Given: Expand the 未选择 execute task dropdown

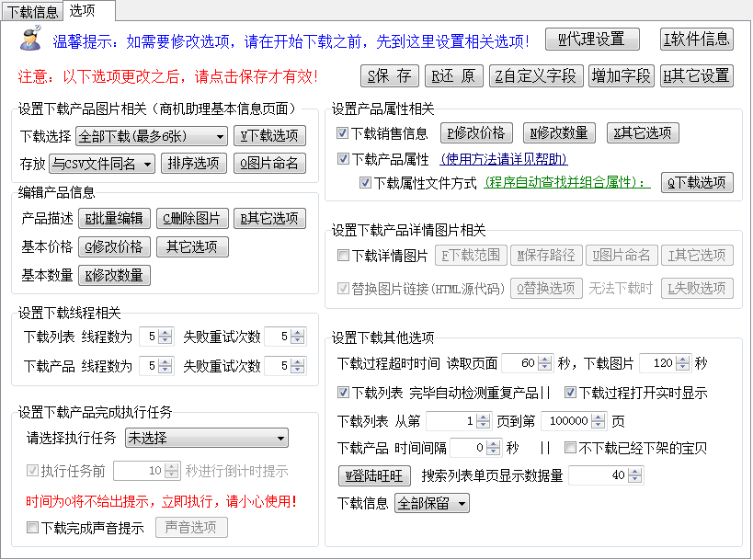Looking at the screenshot, I should pyautogui.click(x=207, y=438).
